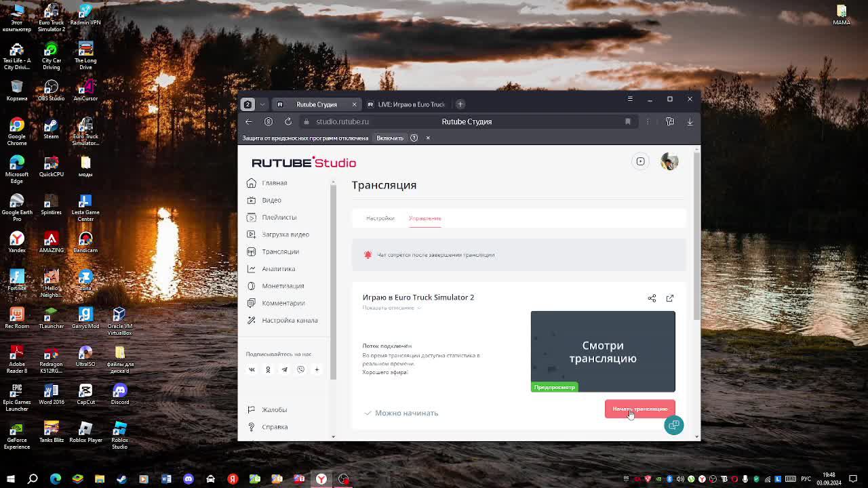Open taskbar search magnifier
Screen dimensions: 868x488
33,479
